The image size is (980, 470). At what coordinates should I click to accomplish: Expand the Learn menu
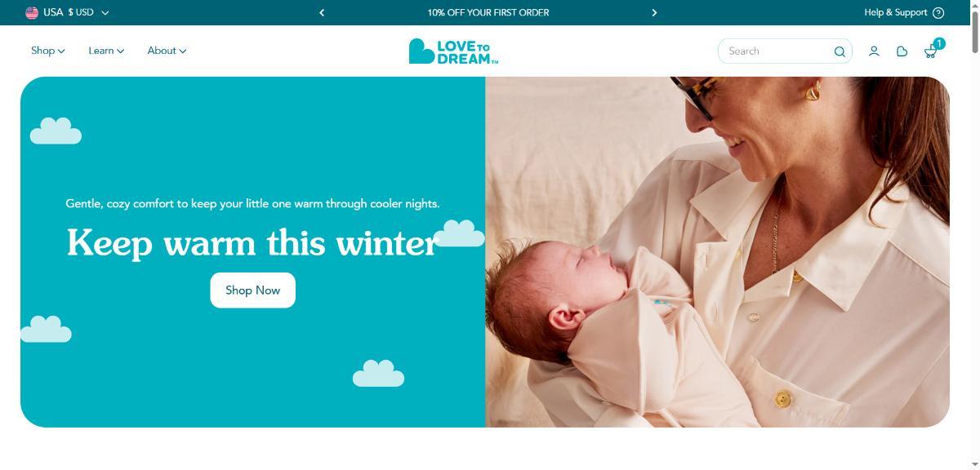coord(106,51)
